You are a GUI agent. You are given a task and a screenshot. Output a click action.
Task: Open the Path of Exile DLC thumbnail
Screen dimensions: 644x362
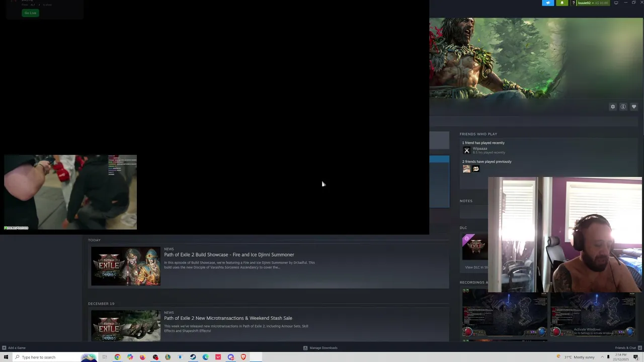point(474,247)
